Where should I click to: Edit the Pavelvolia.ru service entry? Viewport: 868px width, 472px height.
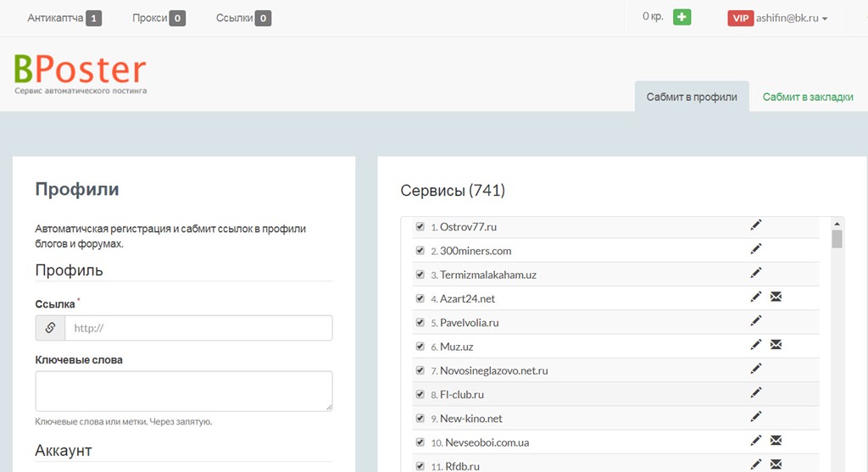[756, 321]
